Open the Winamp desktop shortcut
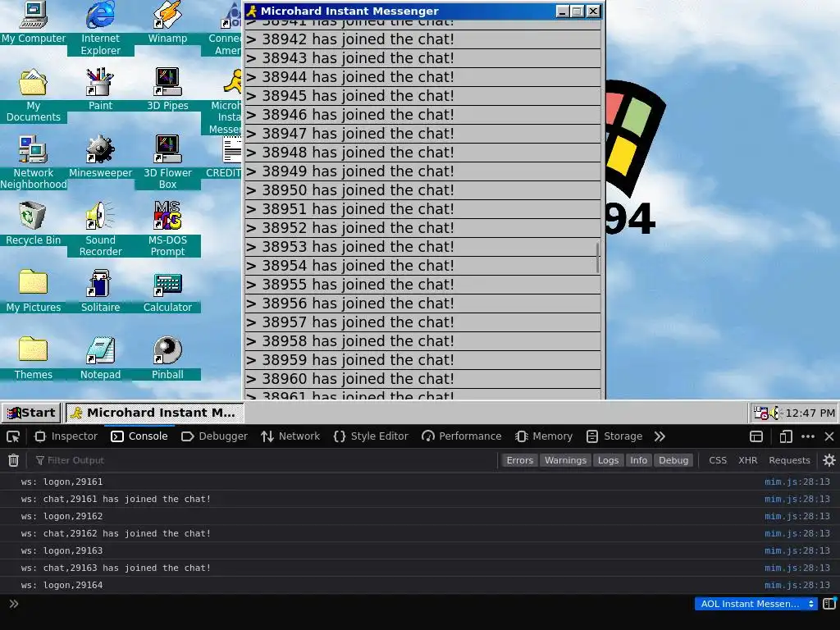Viewport: 840px width, 630px height. click(x=167, y=23)
